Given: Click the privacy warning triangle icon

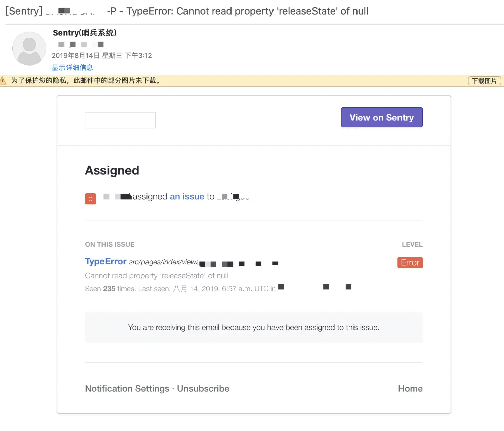Looking at the screenshot, I should point(3,81).
